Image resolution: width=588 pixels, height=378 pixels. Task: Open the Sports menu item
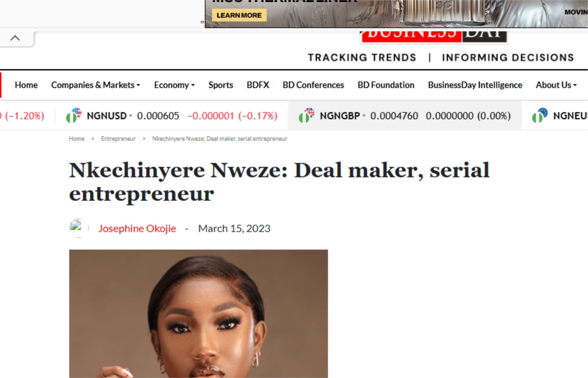click(x=220, y=85)
